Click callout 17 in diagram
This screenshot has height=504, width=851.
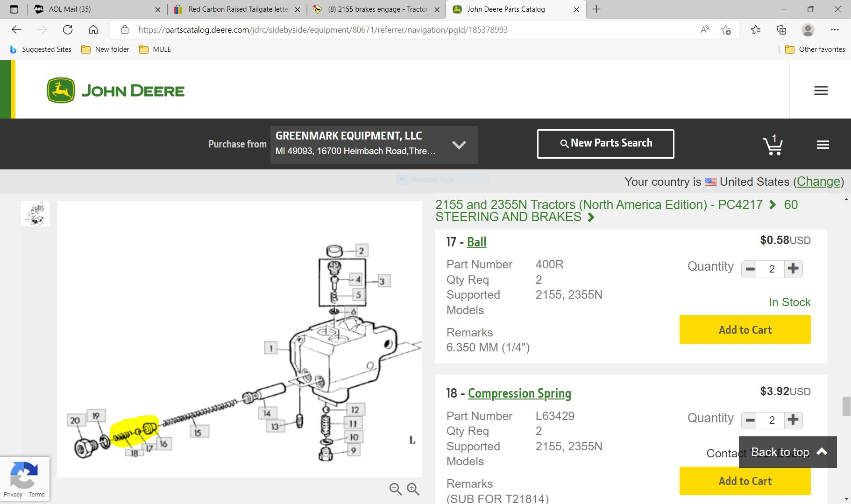click(149, 448)
